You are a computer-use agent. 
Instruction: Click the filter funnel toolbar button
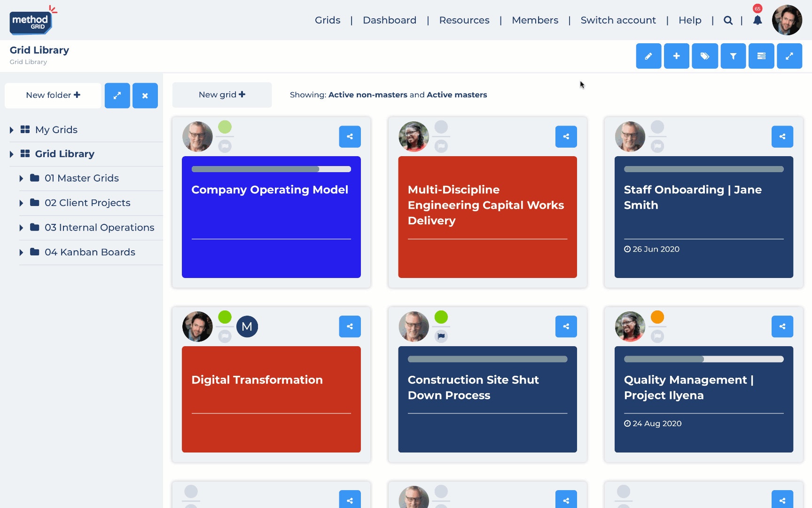pos(733,56)
